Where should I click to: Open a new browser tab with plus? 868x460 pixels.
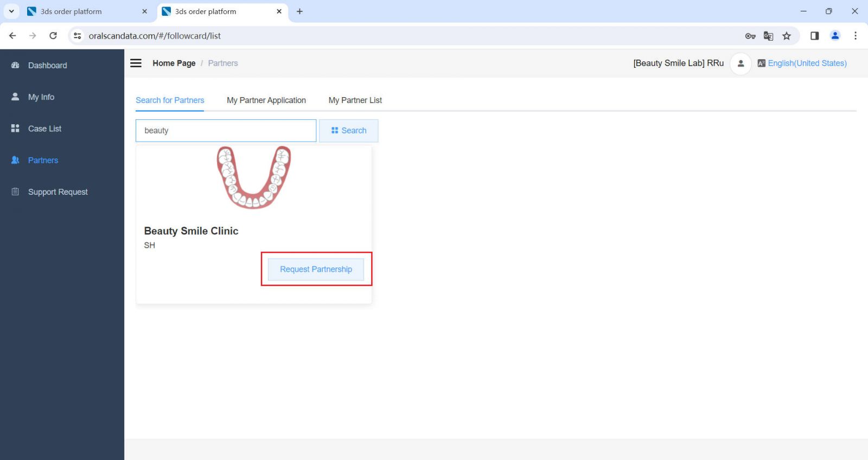pos(299,11)
